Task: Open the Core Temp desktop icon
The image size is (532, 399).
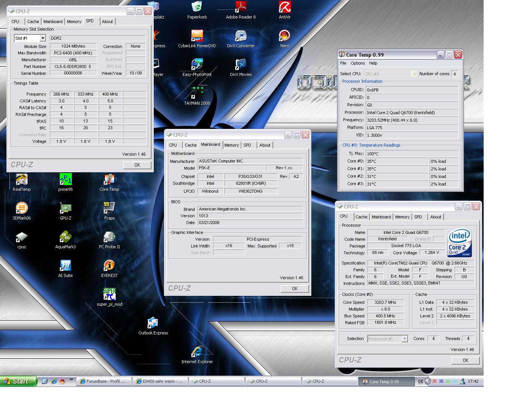Action: click(109, 182)
